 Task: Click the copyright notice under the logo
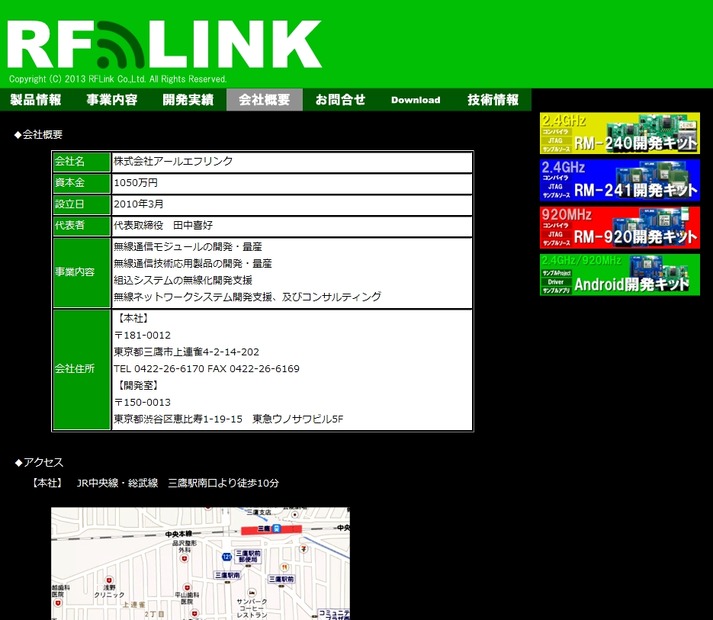117,79
